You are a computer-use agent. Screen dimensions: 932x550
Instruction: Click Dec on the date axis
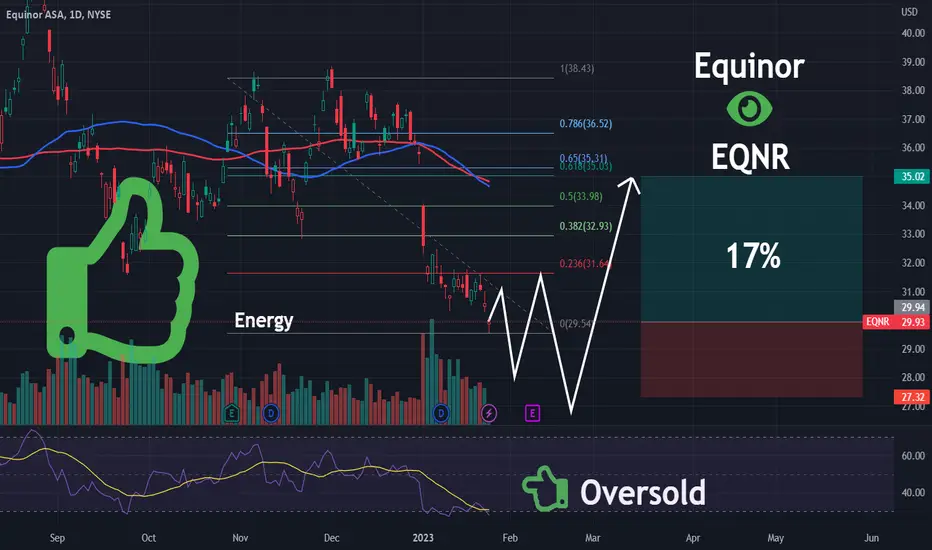(x=332, y=538)
